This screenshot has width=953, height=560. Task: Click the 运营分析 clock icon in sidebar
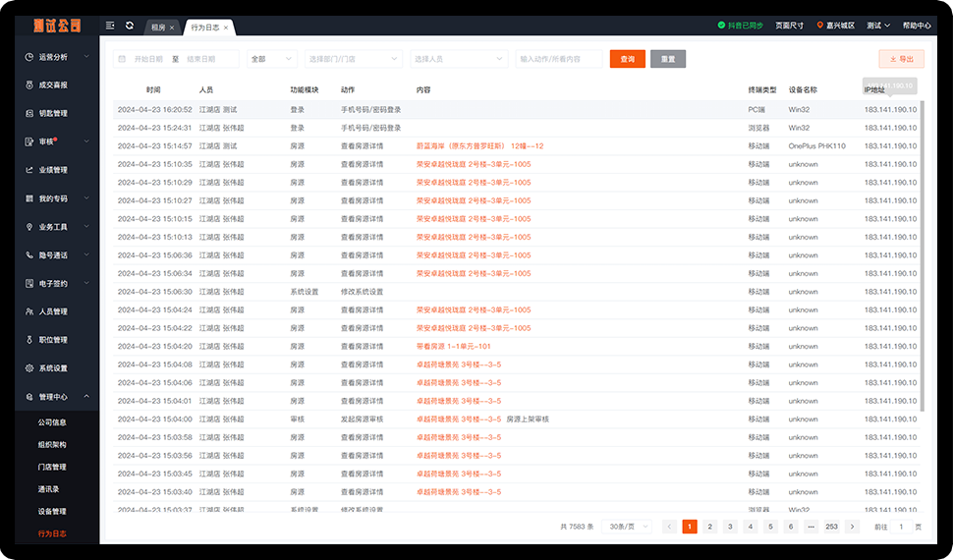(29, 57)
